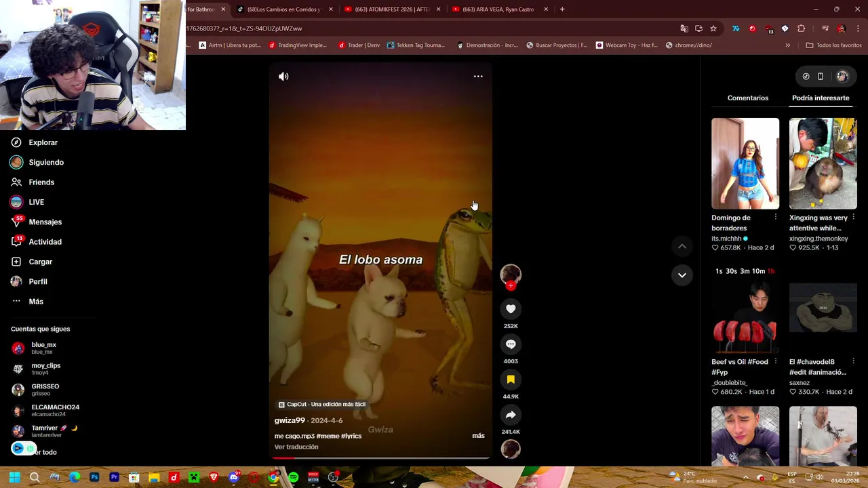The image size is (868, 488).
Task: Open the Todos los favoritos folder
Action: [833, 45]
